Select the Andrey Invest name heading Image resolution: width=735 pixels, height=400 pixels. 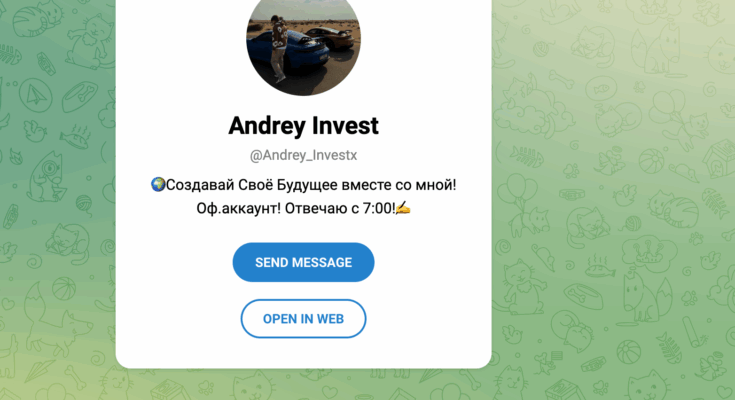(x=303, y=126)
